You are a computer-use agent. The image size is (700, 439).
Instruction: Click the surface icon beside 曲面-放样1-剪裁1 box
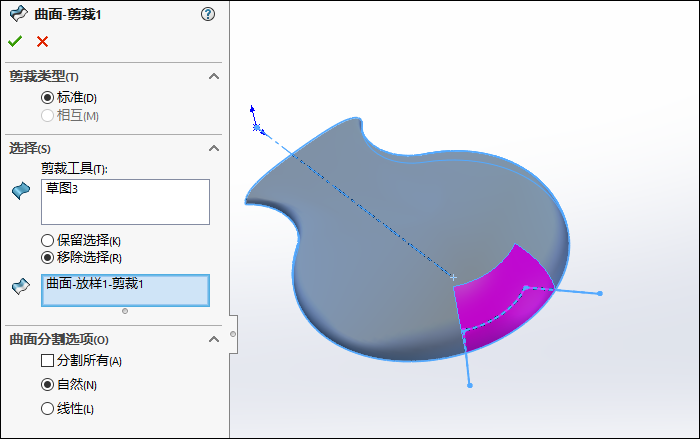click(21, 286)
